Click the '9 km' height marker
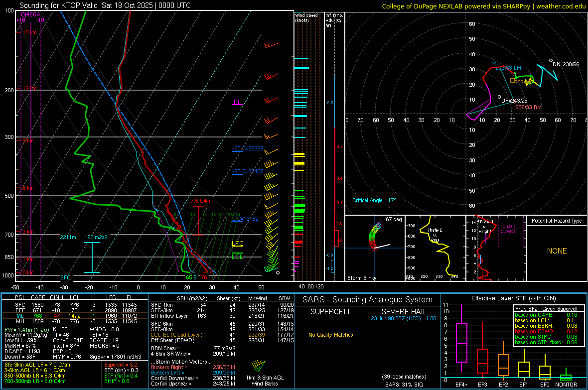Image resolution: width=588 pixels, height=390 pixels. (28, 140)
